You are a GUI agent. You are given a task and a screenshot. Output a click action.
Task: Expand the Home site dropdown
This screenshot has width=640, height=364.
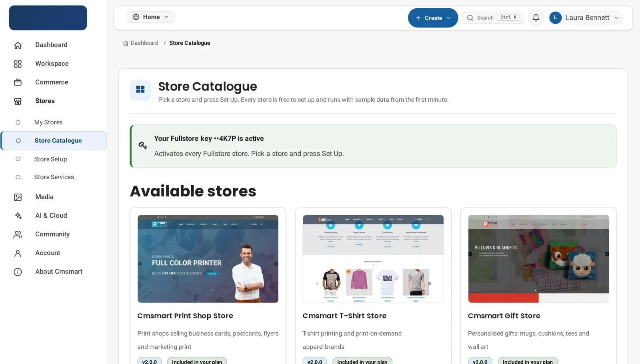[x=150, y=17]
